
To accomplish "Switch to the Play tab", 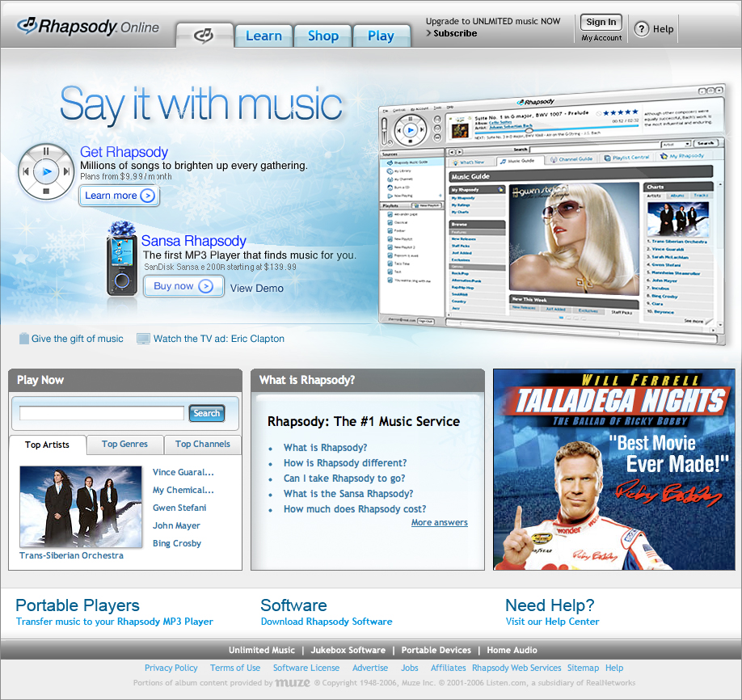I will pyautogui.click(x=381, y=36).
